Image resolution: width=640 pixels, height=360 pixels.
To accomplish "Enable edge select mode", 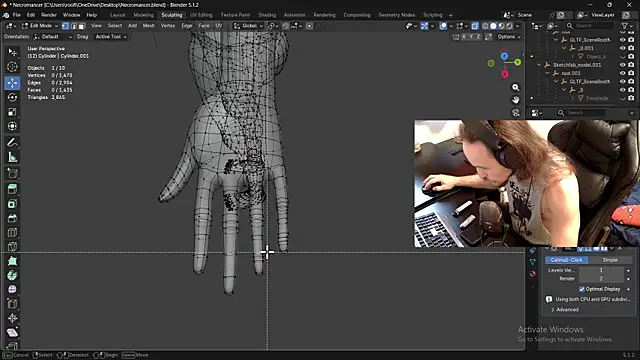I will [73, 26].
